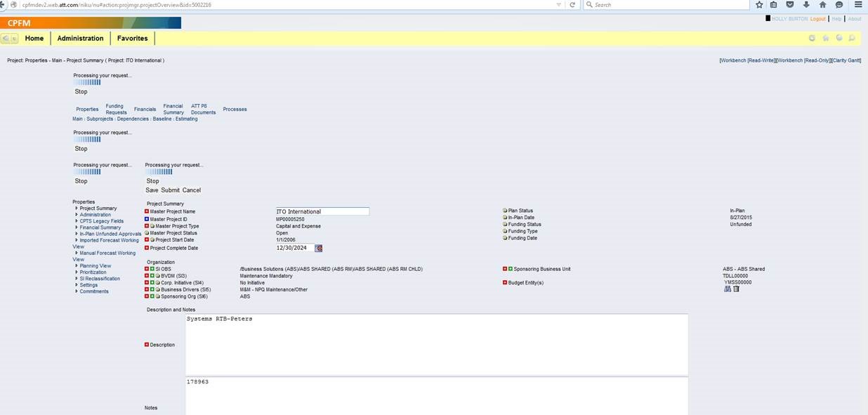Expand the Financial Summary section in the sidebar

pos(100,227)
